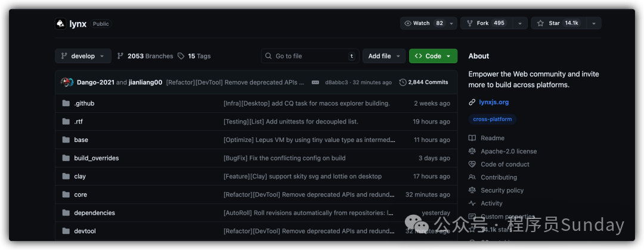Open the develop branch selector
The width and height of the screenshot is (644, 250).
tap(83, 56)
